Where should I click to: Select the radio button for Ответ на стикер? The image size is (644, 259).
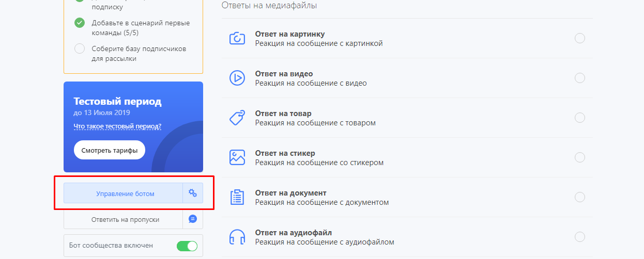[579, 157]
